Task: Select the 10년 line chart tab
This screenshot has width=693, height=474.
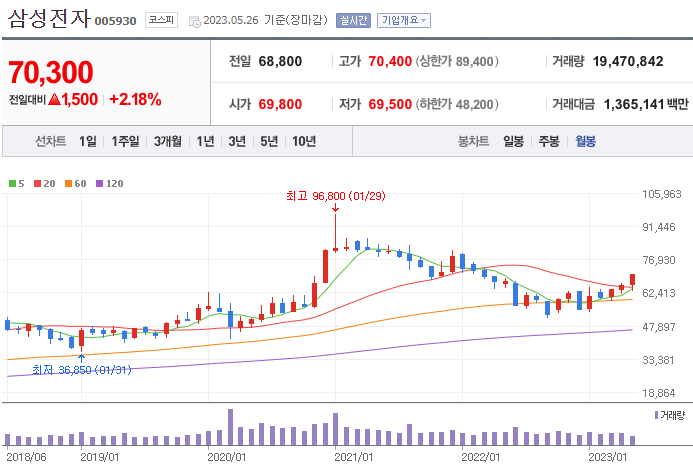Action: click(304, 141)
